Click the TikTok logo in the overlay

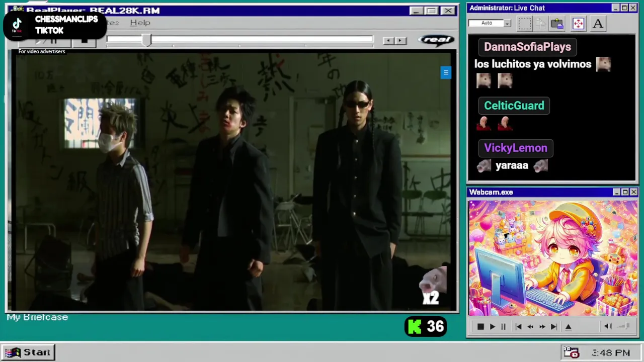(x=17, y=25)
